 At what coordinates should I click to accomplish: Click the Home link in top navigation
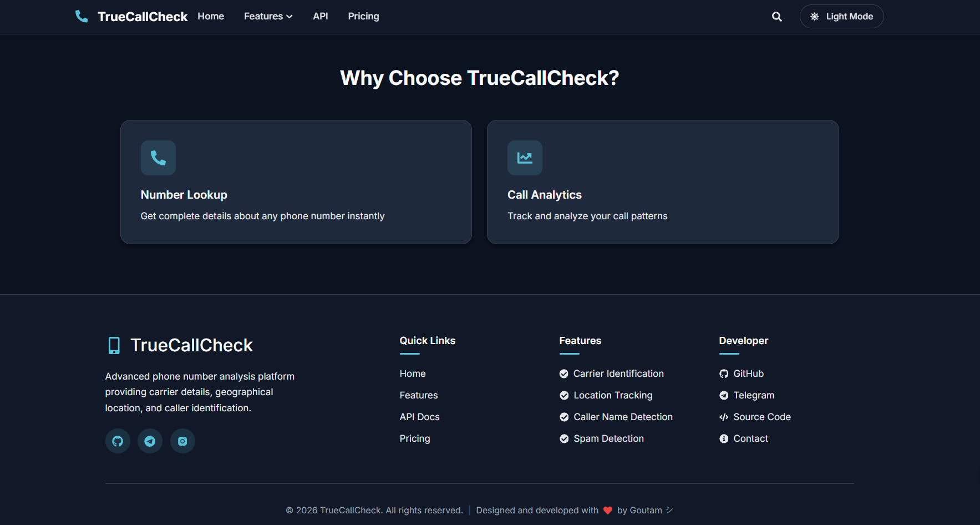(x=211, y=17)
